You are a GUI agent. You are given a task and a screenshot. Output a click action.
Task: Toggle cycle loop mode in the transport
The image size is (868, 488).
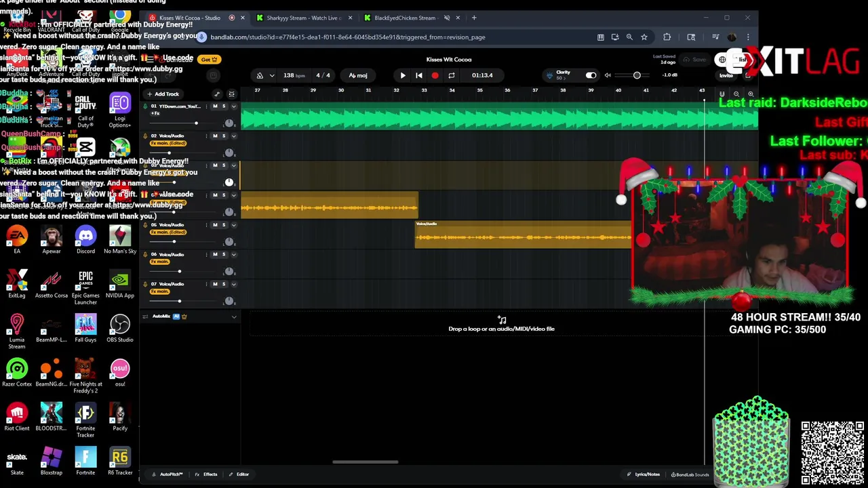point(451,75)
